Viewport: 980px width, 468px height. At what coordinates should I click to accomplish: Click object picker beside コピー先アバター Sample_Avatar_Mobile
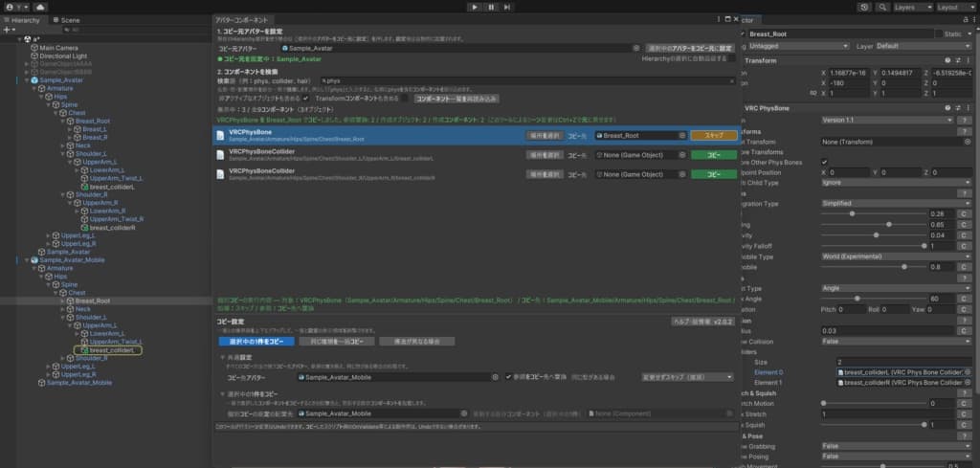[495, 377]
